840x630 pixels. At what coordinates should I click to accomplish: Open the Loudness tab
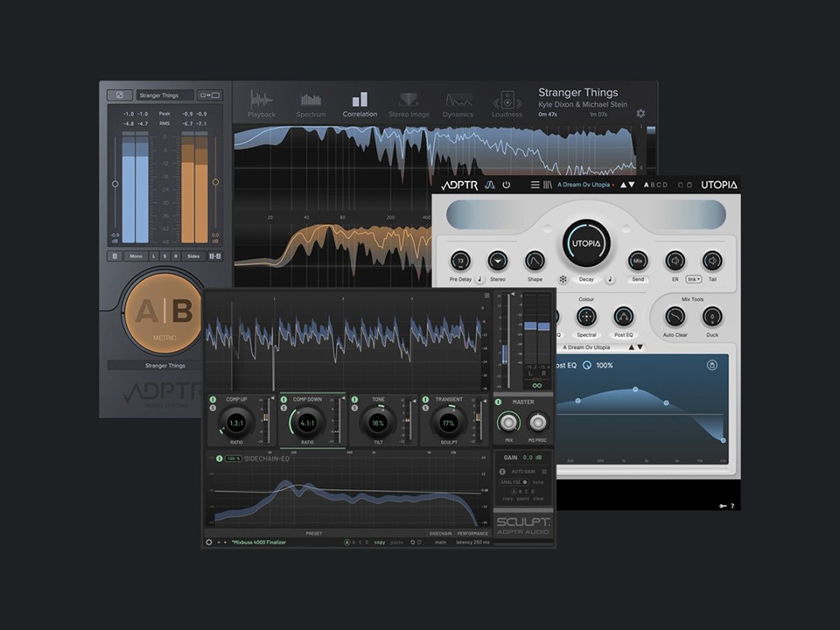[507, 104]
